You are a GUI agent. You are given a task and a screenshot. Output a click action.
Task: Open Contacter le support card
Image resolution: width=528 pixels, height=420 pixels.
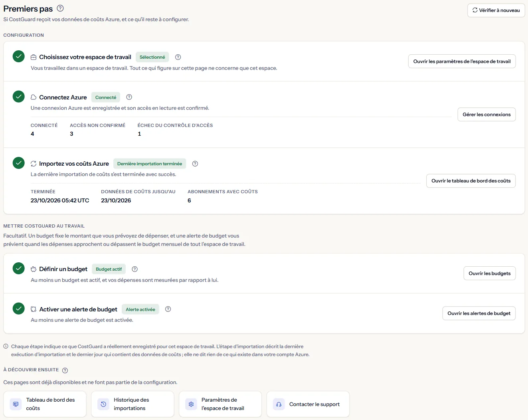tap(308, 404)
